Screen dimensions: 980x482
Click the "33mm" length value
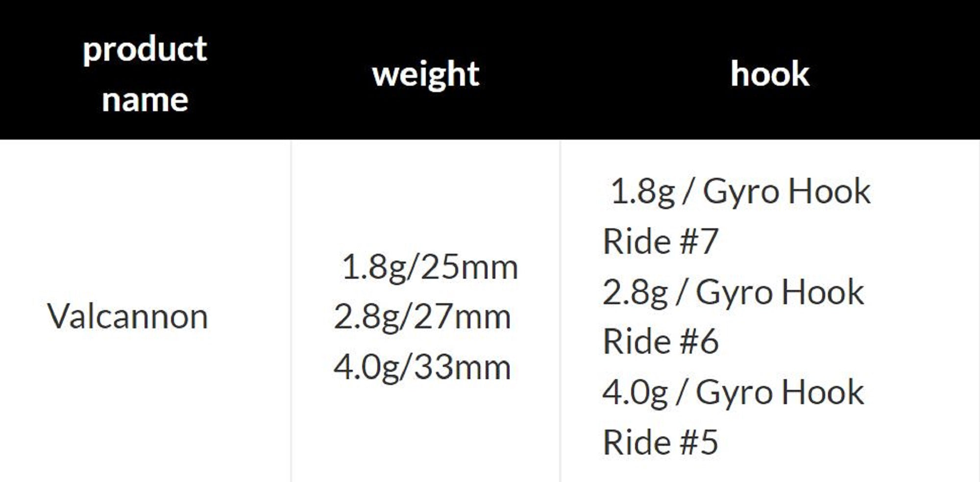tap(463, 367)
